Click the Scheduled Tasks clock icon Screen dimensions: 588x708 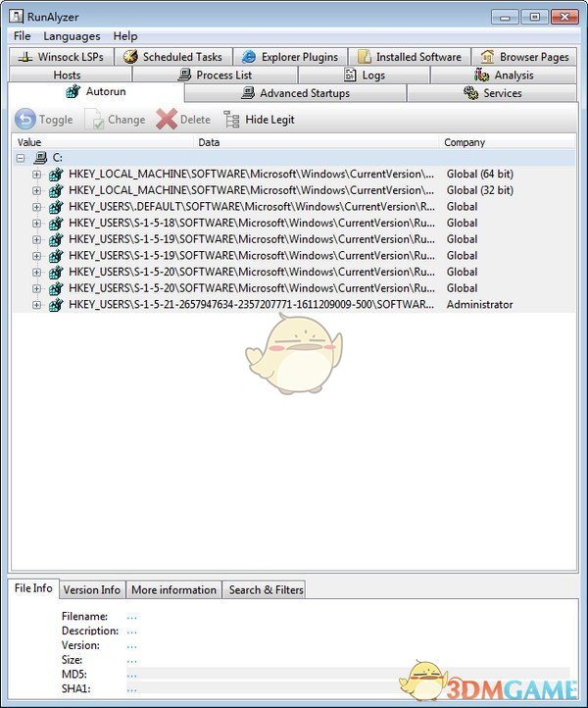[x=130, y=57]
